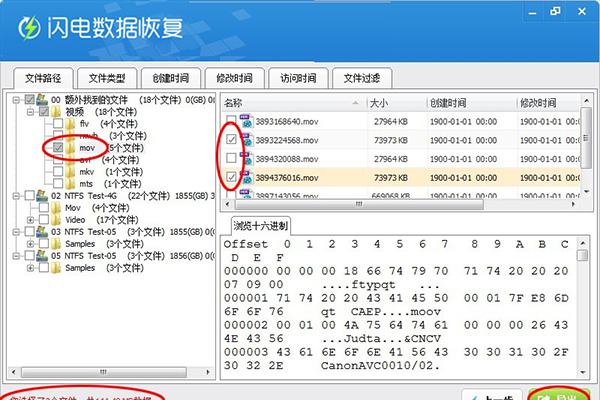The height and width of the screenshot is (400, 600).
Task: Open the 创建时间 tab
Action: coord(171,78)
